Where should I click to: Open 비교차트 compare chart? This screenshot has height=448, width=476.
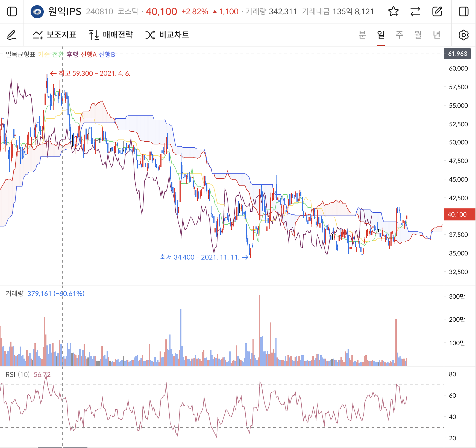[167, 35]
